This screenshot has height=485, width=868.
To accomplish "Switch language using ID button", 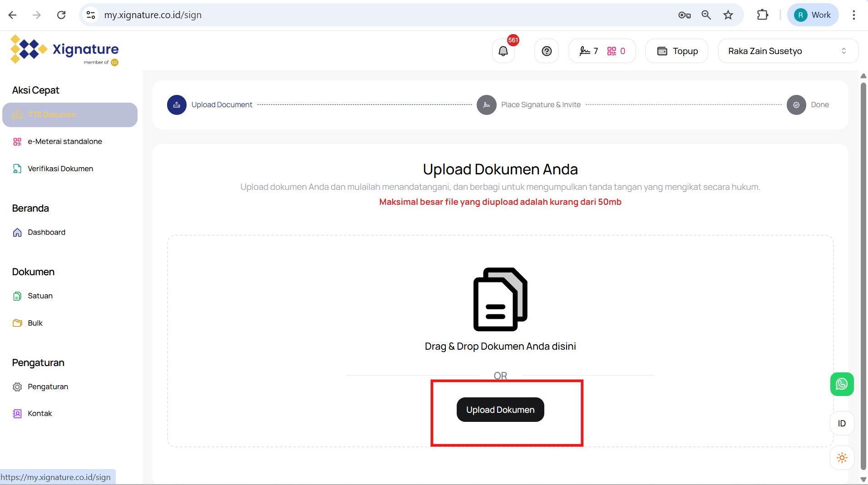I will point(842,423).
